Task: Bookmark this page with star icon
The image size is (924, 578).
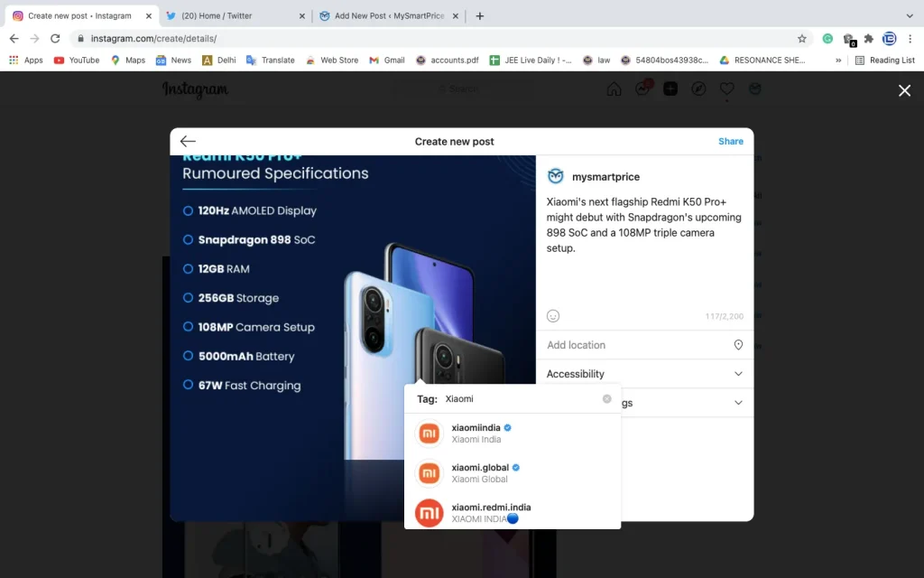Action: pos(801,38)
